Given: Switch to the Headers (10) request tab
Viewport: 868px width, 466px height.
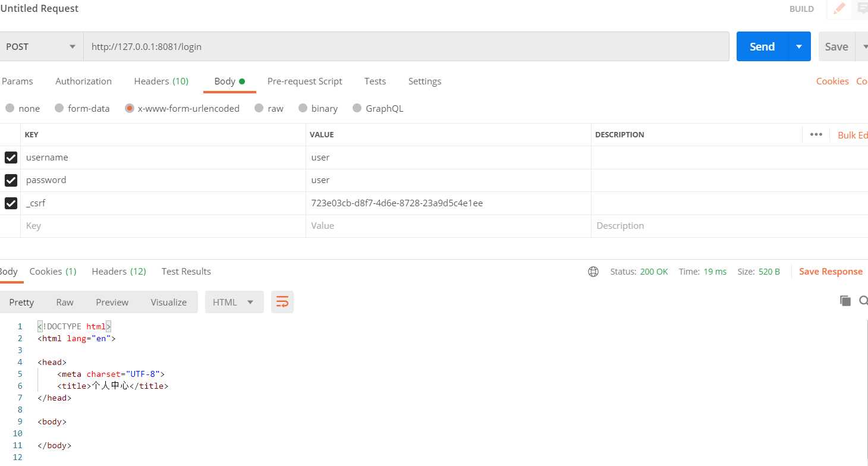Looking at the screenshot, I should coord(161,81).
